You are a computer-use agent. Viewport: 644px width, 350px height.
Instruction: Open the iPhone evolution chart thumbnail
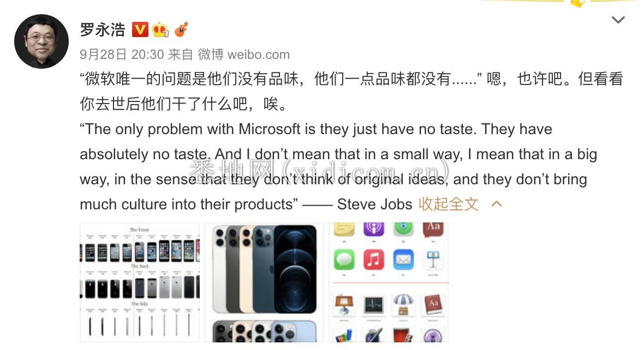tap(140, 282)
